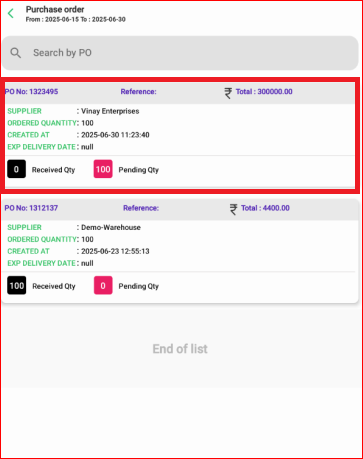The height and width of the screenshot is (459, 363).
Task: Click Created At 2025-06-23 12:55:13
Action: (x=115, y=251)
